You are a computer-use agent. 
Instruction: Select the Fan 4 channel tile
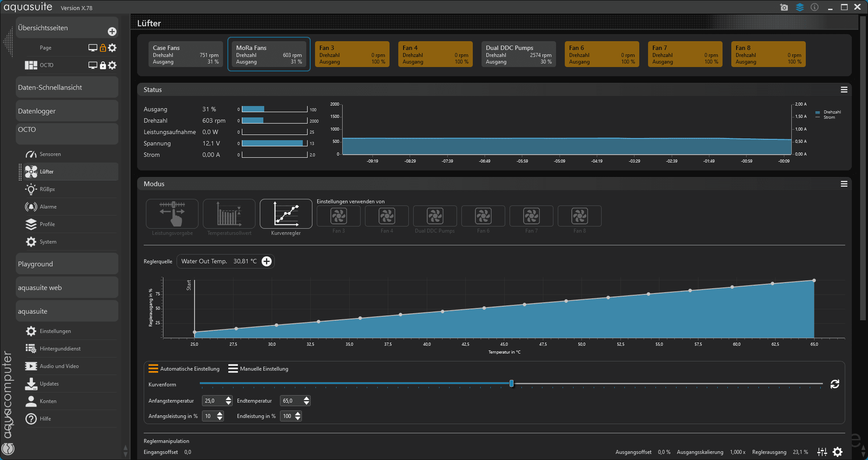coord(436,54)
